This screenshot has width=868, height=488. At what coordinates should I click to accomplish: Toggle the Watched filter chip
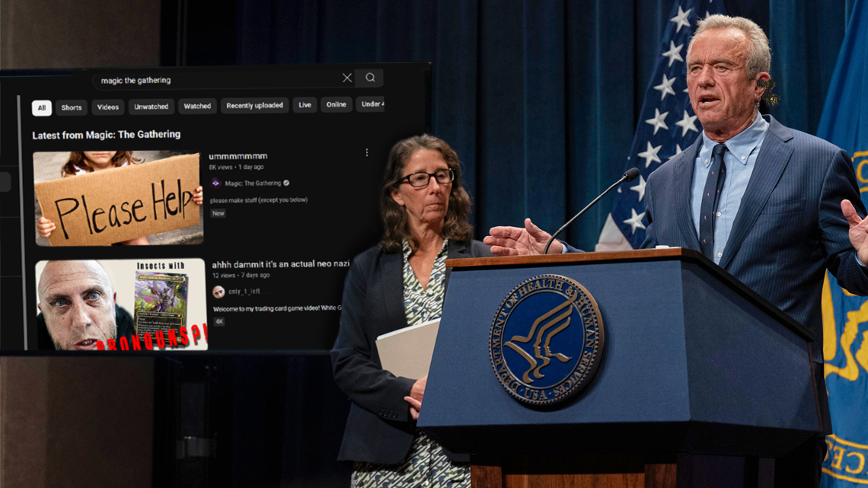(x=197, y=106)
